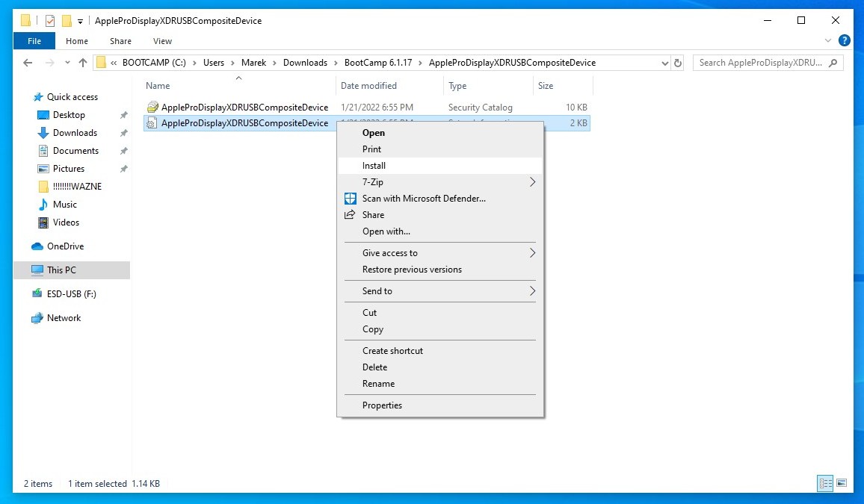Image resolution: width=864 pixels, height=504 pixels.
Task: Select Print from the context menu
Action: click(x=439, y=149)
